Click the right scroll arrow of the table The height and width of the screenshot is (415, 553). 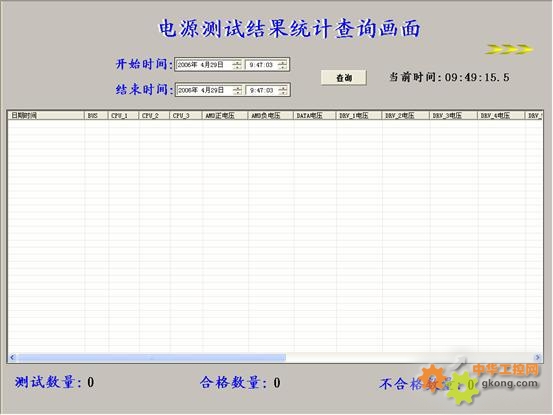[x=538, y=357]
